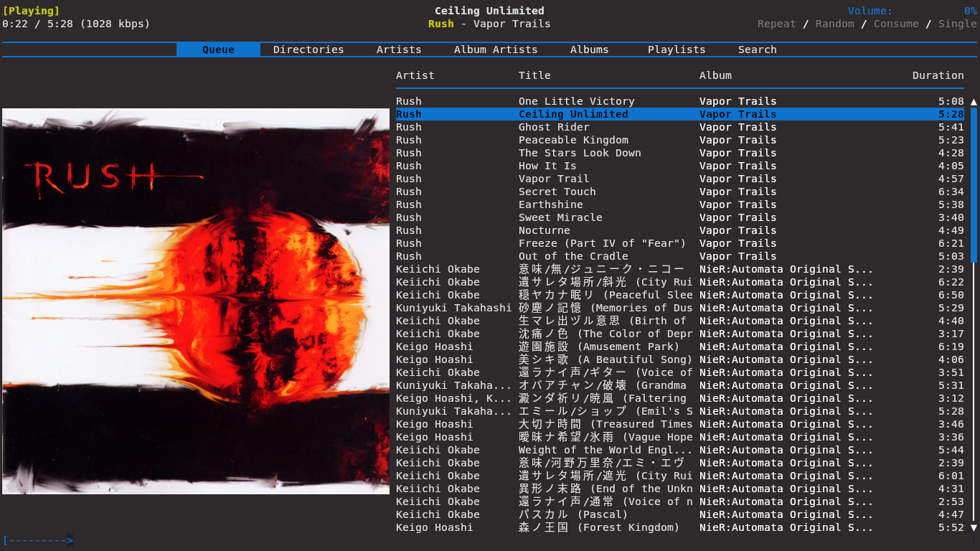Toggle Single mode
Screen dimensions: 980x551
(958, 24)
